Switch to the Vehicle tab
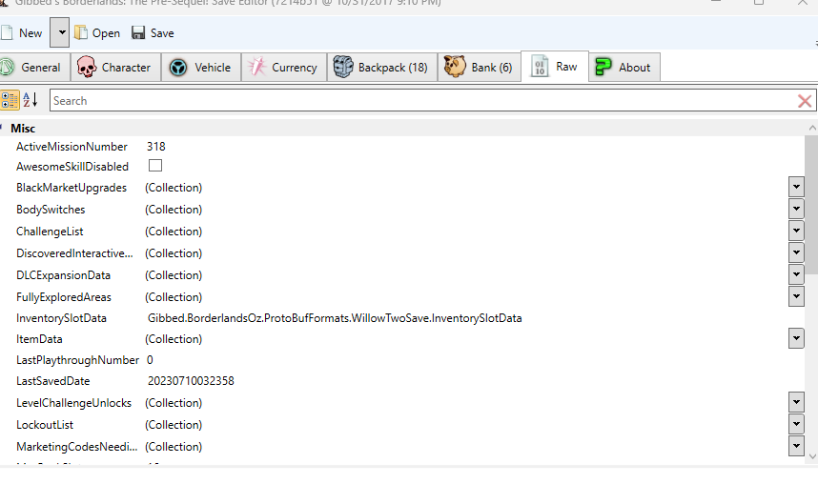 (201, 68)
